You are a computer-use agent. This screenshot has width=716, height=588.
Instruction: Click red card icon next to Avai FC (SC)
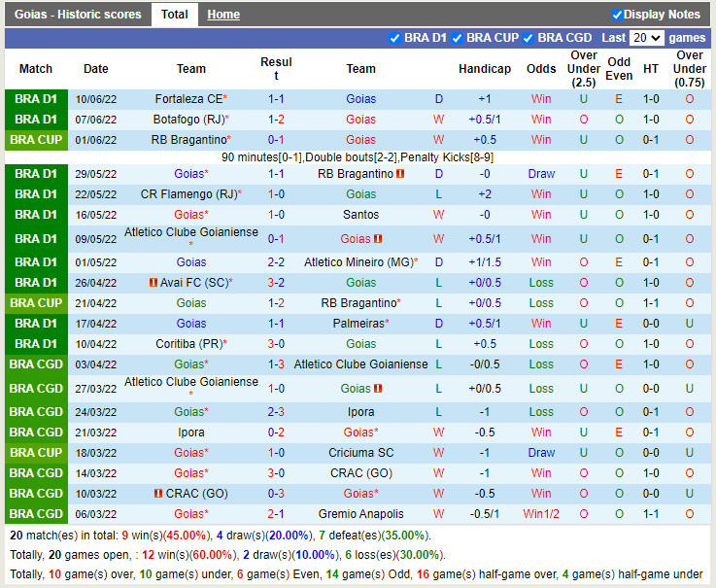[153, 283]
